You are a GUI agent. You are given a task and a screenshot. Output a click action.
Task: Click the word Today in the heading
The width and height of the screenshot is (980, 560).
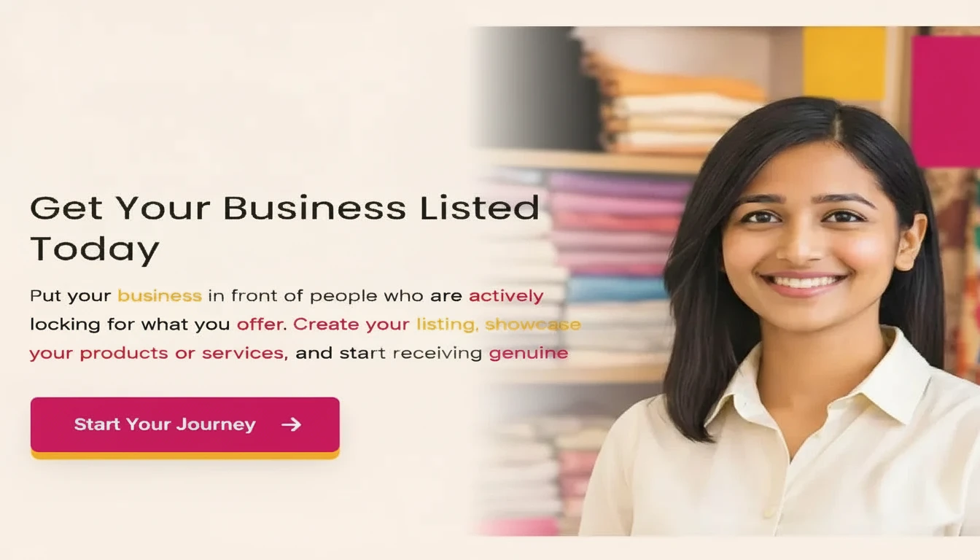click(x=94, y=250)
